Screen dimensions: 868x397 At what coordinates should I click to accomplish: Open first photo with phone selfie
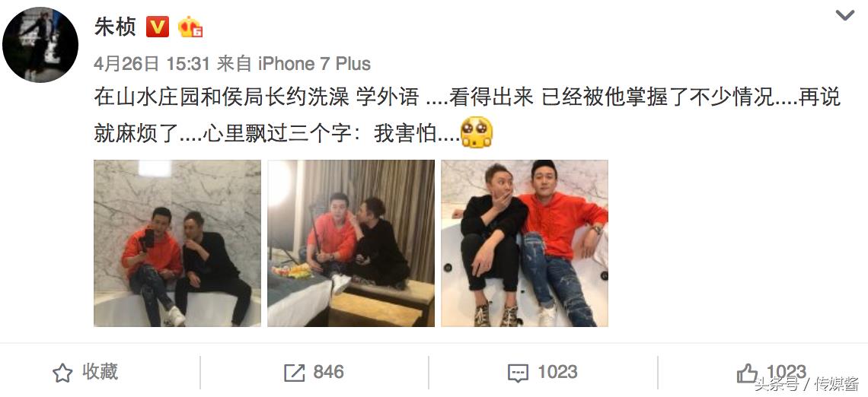click(177, 243)
